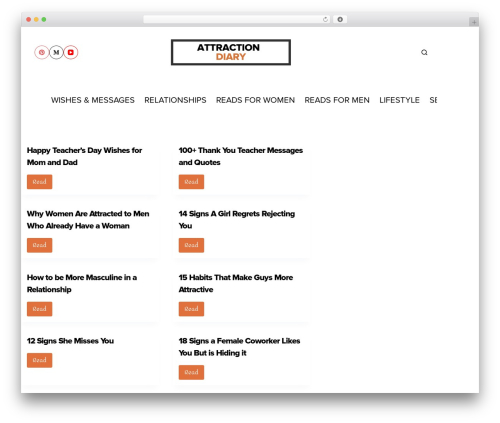This screenshot has width=500, height=423.
Task: Open the Pinterest social icon
Action: pos(42,52)
